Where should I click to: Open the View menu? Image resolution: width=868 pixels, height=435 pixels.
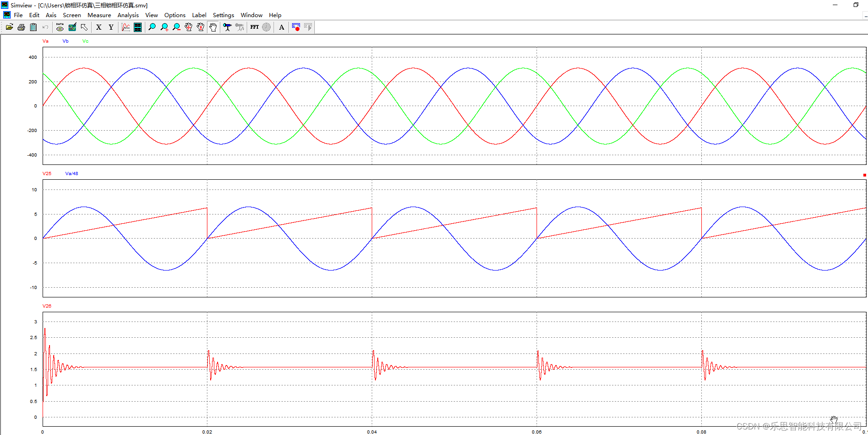(x=151, y=15)
